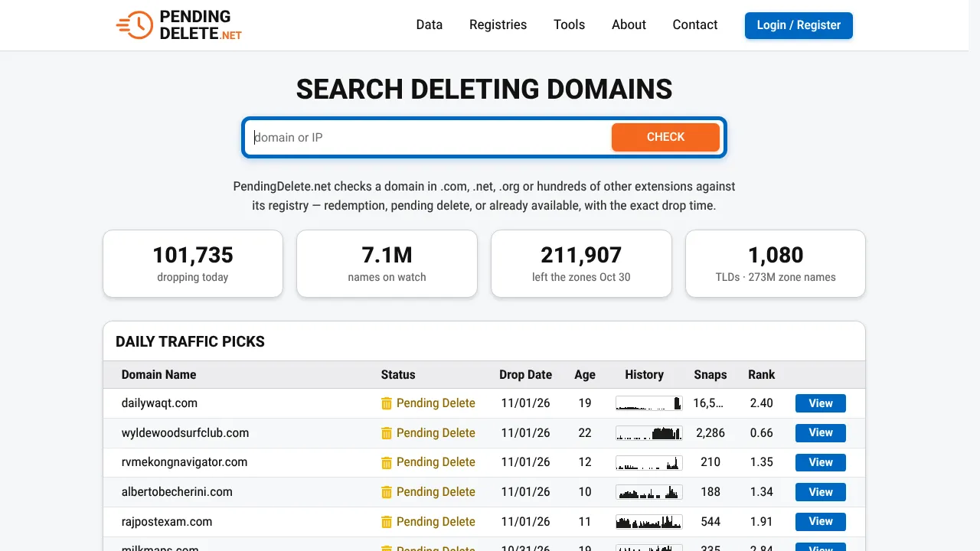The height and width of the screenshot is (551, 980).
Task: Open the albertobecherini.com domain link
Action: tap(177, 492)
